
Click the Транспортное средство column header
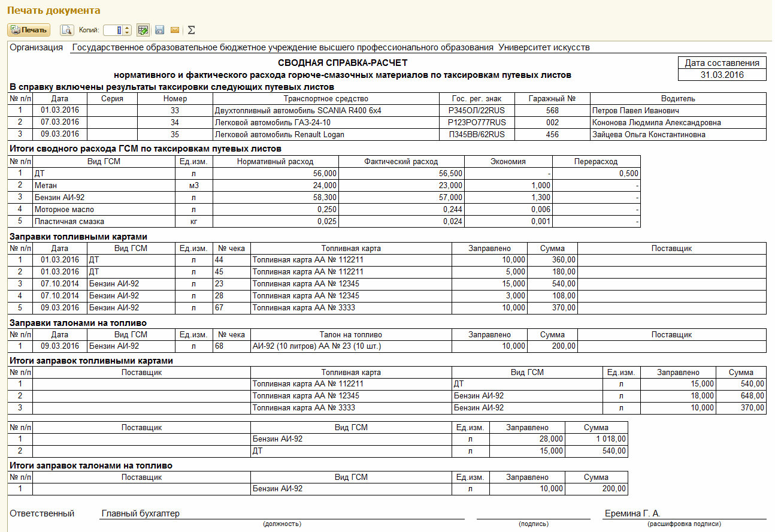pyautogui.click(x=326, y=99)
